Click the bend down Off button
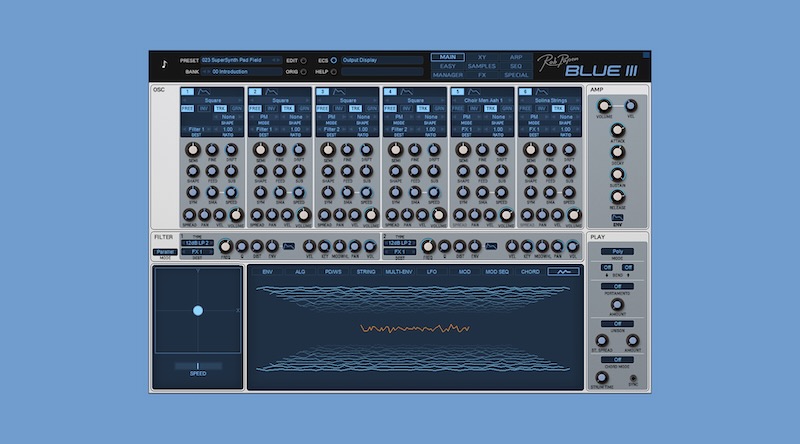Screen dimensions: 800x444 [x=607, y=267]
